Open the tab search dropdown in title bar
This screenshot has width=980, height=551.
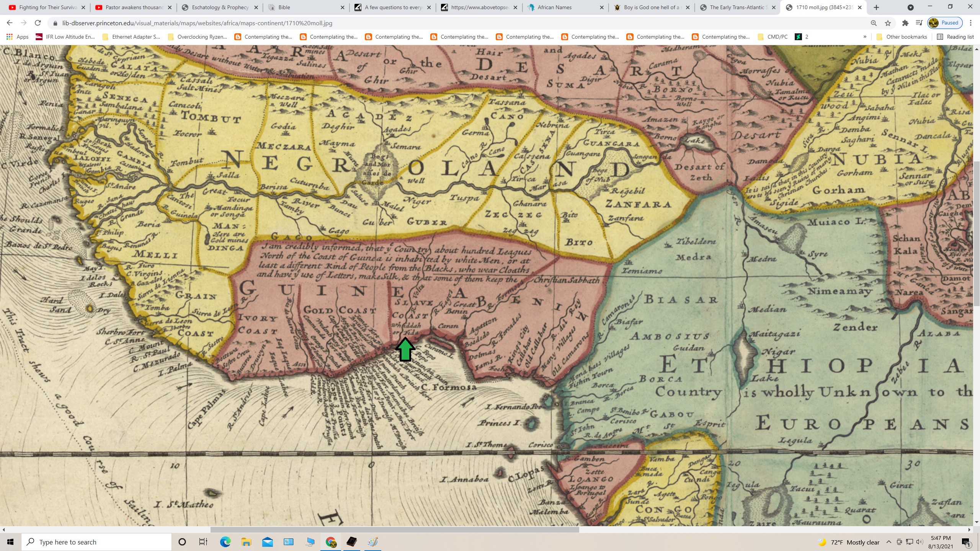[910, 7]
